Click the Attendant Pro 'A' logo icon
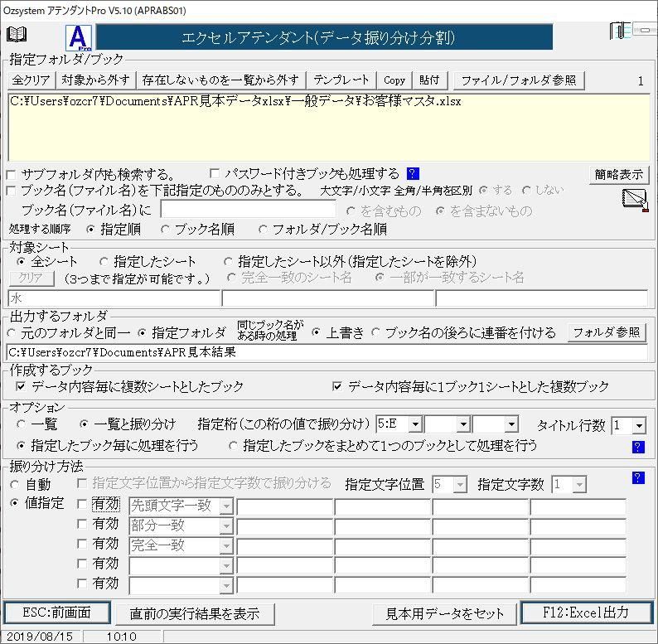 coord(79,38)
